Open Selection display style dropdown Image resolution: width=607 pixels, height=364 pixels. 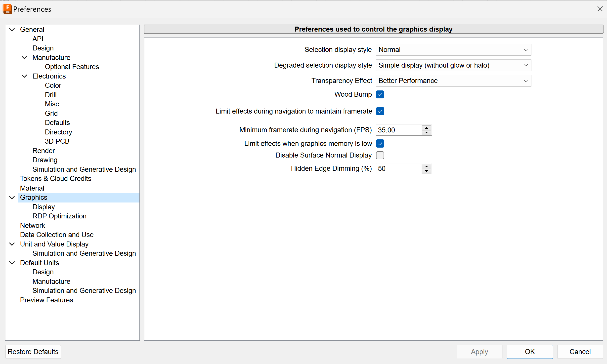tap(453, 50)
